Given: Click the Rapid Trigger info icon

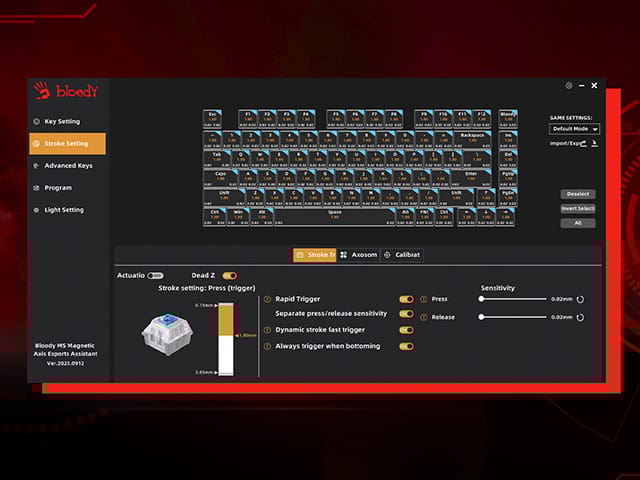Looking at the screenshot, I should 267,299.
